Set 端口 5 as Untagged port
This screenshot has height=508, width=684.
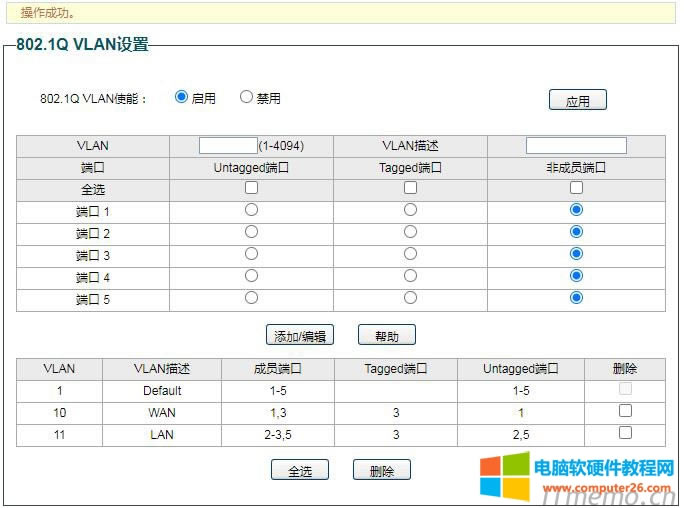pos(251,298)
